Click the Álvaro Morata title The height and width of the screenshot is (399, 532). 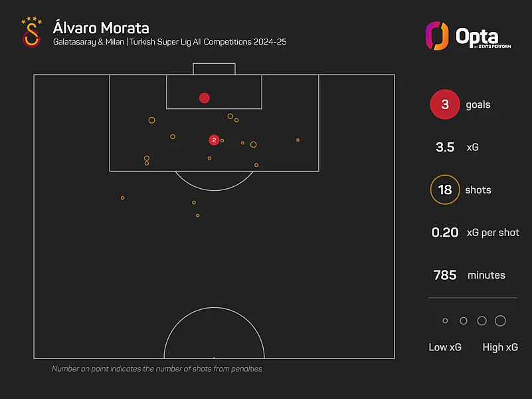click(102, 28)
